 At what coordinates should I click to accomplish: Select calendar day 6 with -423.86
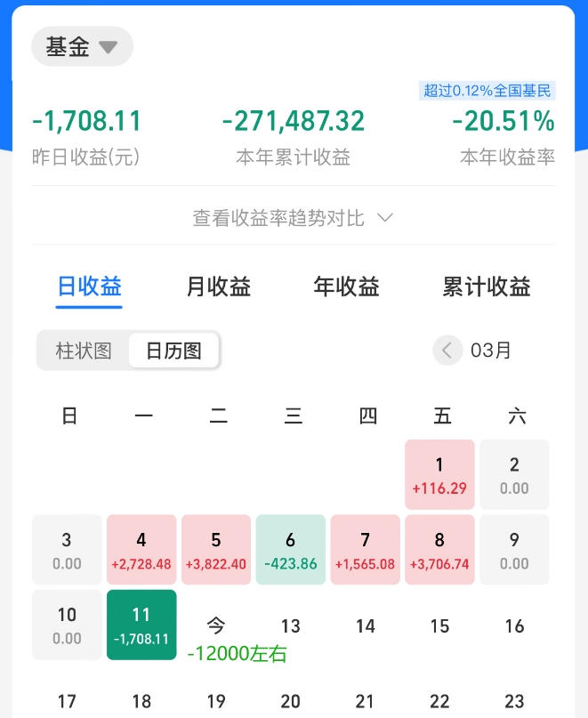coord(291,550)
